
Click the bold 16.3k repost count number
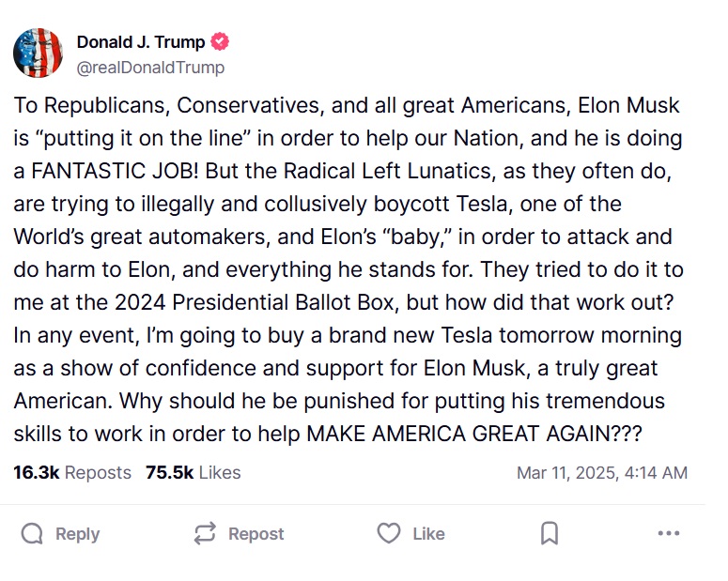pos(36,473)
